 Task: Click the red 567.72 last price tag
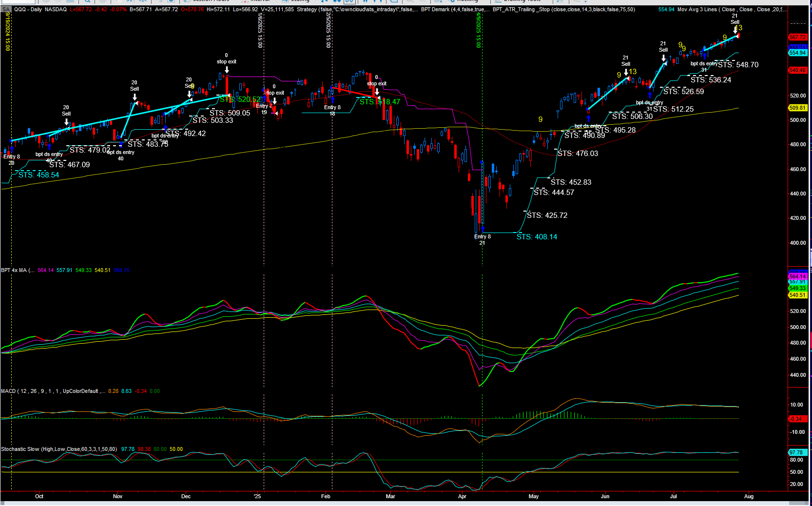tap(797, 37)
